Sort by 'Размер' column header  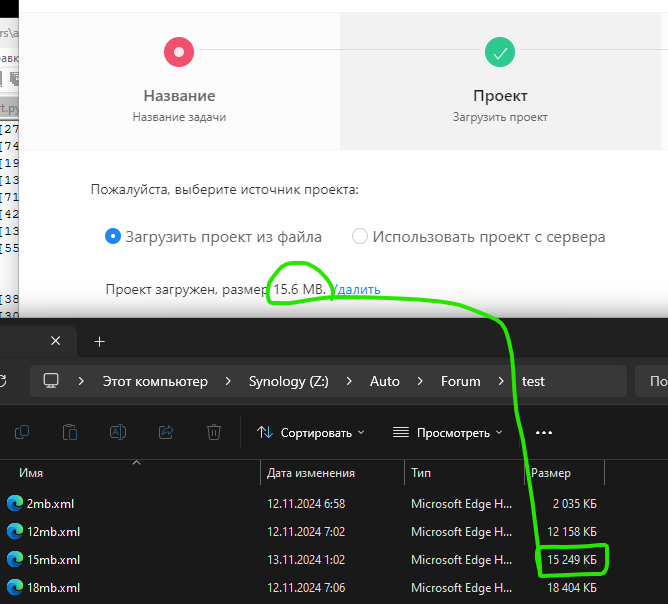click(x=551, y=472)
